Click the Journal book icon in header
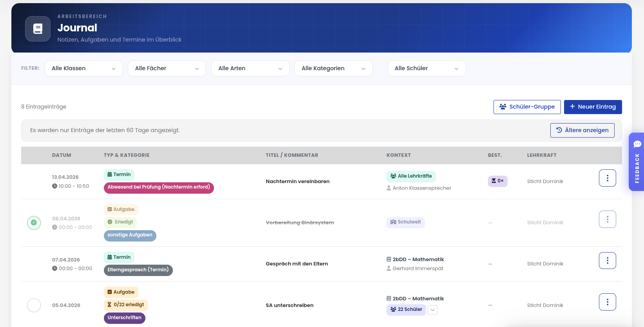 38,29
